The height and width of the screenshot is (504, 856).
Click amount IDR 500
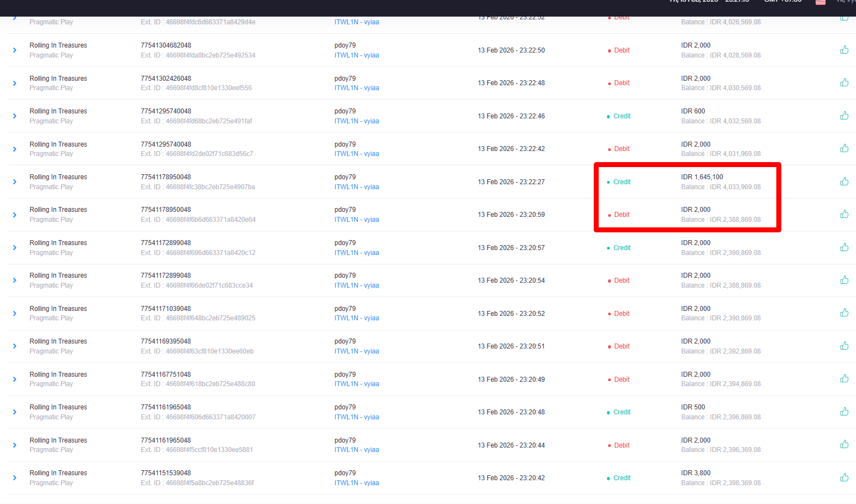(693, 407)
